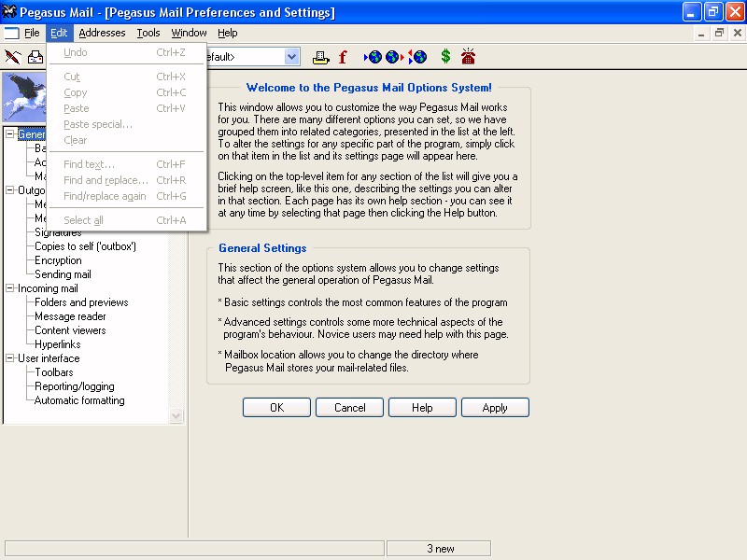The width and height of the screenshot is (747, 560).
Task: Collapse the User interface tree section
Action: (x=9, y=358)
